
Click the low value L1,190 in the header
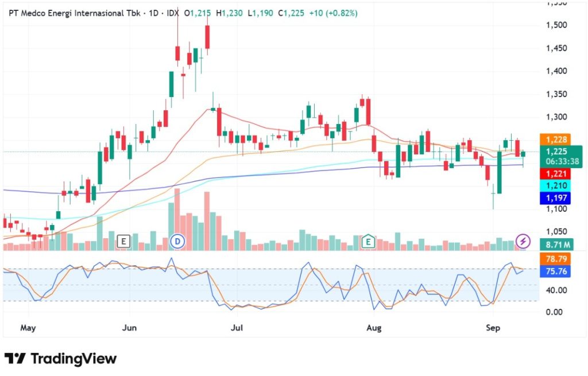tap(260, 14)
